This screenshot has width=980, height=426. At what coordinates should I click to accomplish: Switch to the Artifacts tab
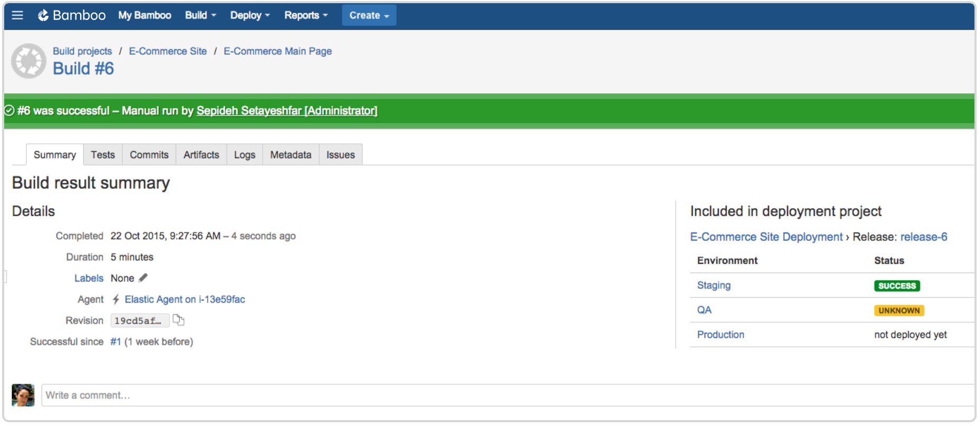[201, 155]
